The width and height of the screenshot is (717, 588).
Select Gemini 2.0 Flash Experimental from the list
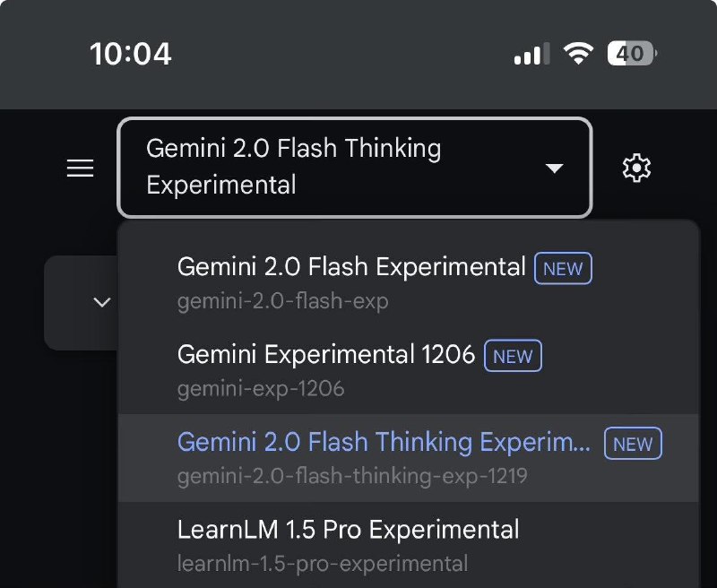pyautogui.click(x=351, y=266)
